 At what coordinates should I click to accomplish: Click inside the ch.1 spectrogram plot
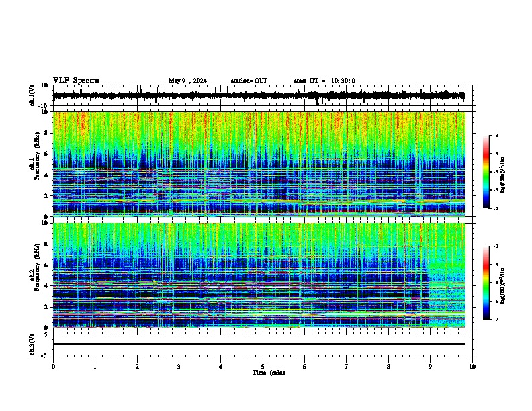click(259, 164)
